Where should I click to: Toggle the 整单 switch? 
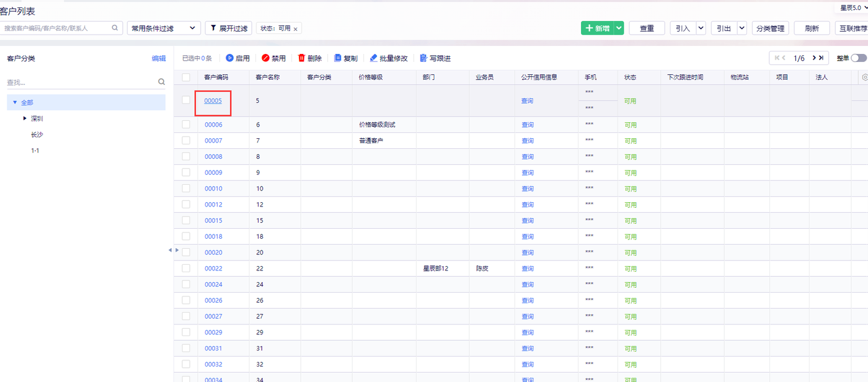(x=858, y=58)
